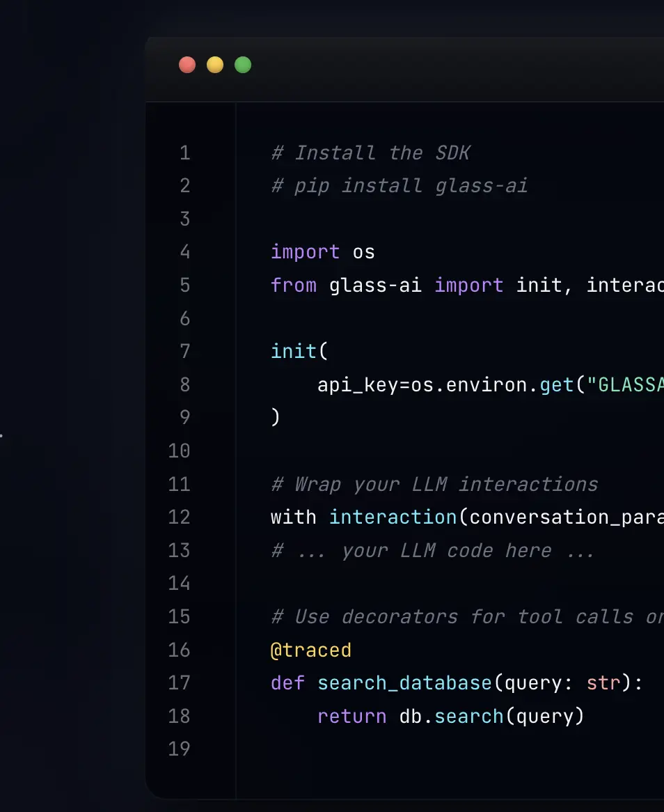Viewport: 664px width, 812px height.
Task: Click the '@traced' decorator
Action: 311,650
